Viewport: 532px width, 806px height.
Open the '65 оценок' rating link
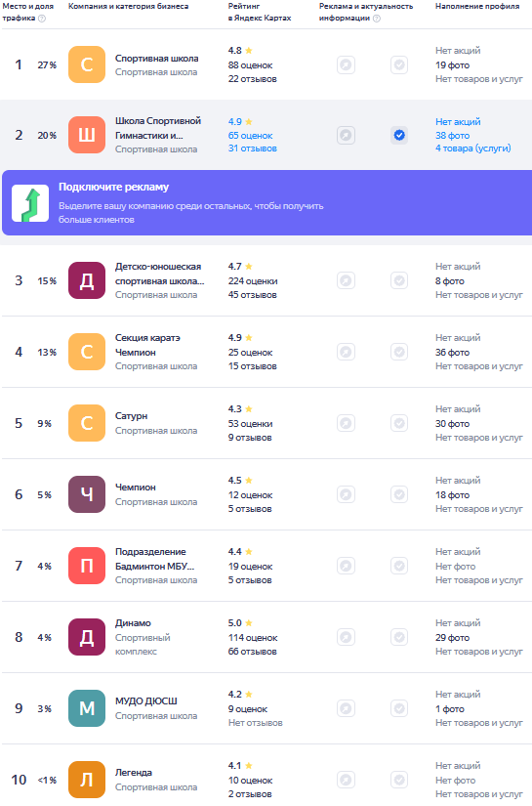coord(250,136)
